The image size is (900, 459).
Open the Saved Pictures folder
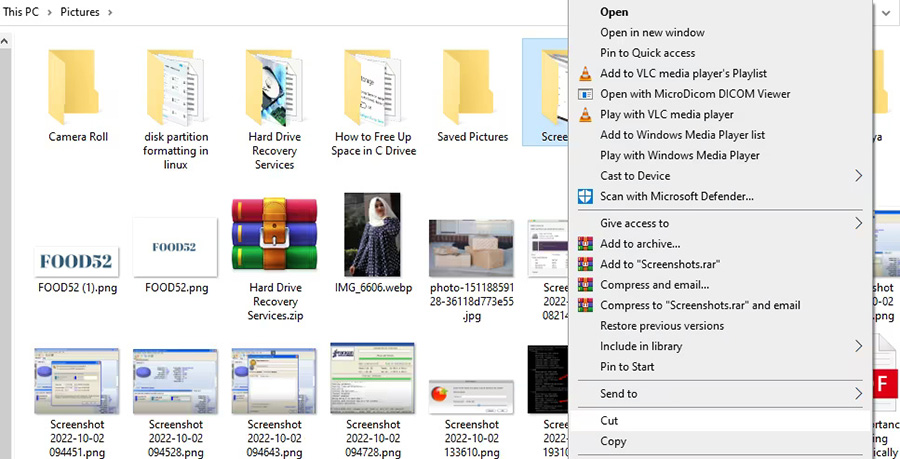[472, 88]
